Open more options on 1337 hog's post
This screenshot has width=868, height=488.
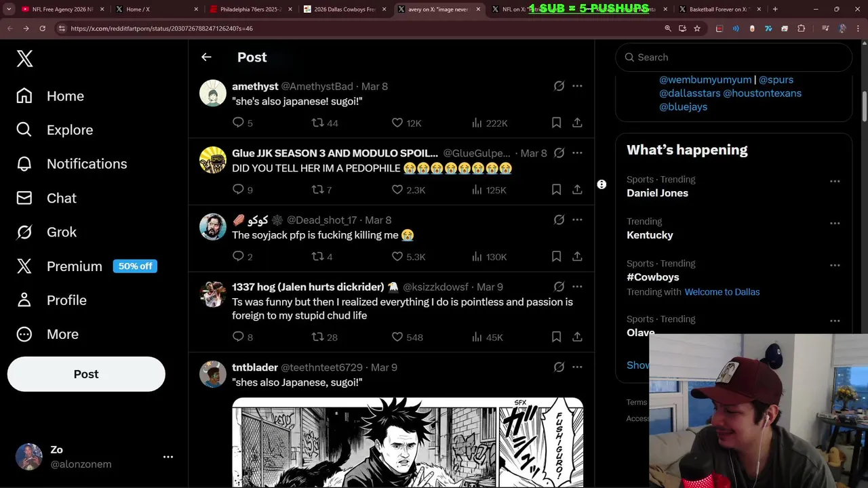[577, 287]
